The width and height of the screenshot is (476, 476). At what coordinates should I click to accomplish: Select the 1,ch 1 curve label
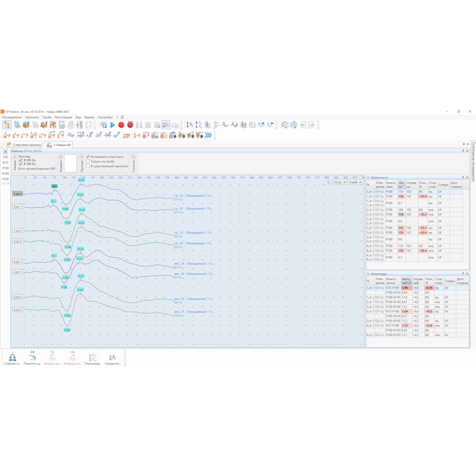tap(18, 194)
